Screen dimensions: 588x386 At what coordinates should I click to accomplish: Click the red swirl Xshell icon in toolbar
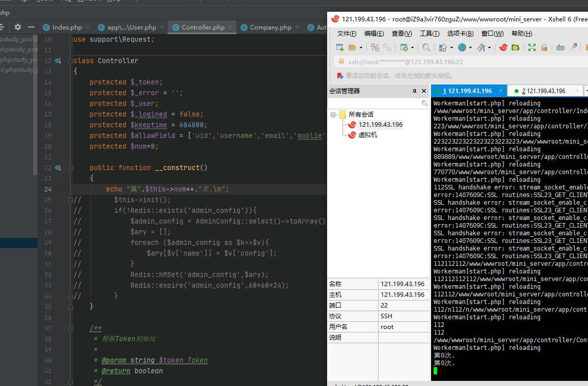pyautogui.click(x=503, y=47)
